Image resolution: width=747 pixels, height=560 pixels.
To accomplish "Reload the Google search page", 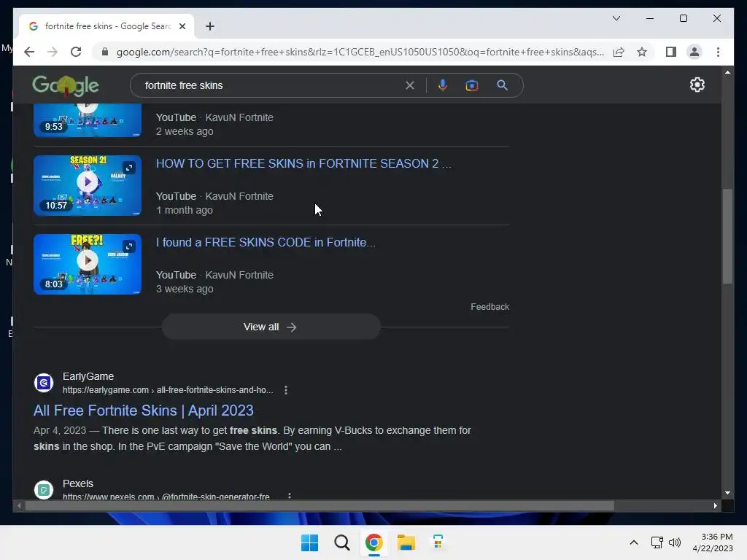I will tap(76, 52).
